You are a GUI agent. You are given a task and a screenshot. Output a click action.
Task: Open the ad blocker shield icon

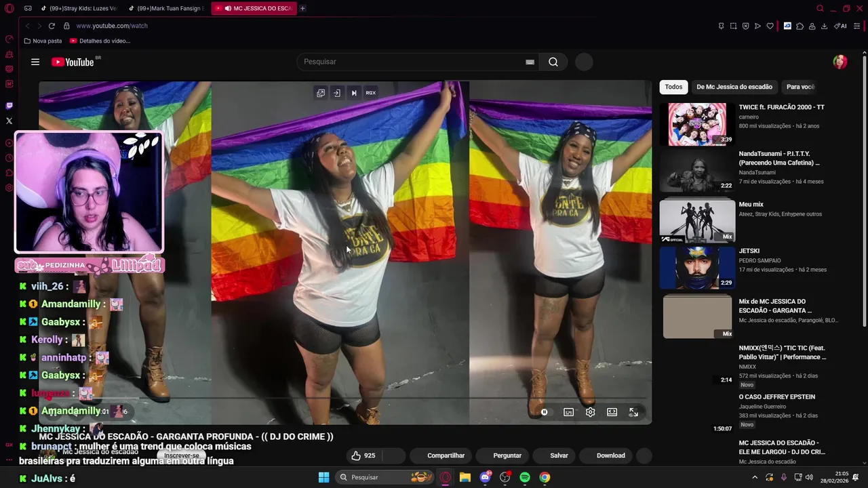[745, 26]
